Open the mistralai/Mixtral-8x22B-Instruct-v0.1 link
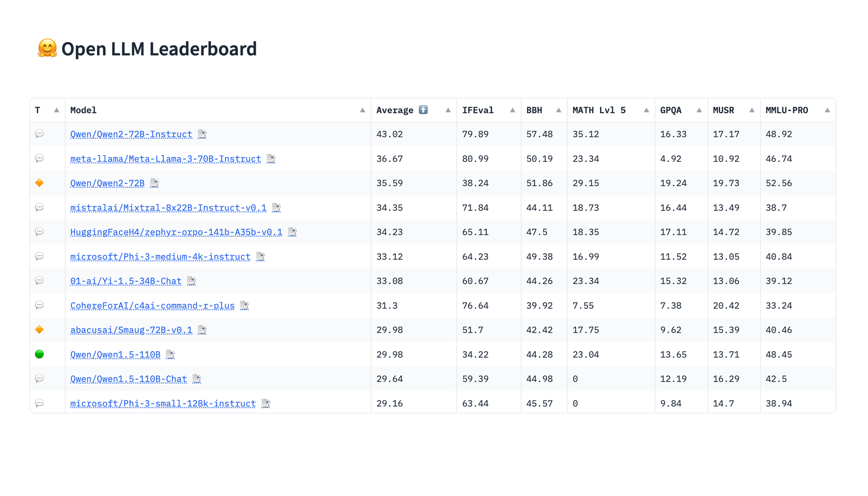The width and height of the screenshot is (868, 496). 168,208
